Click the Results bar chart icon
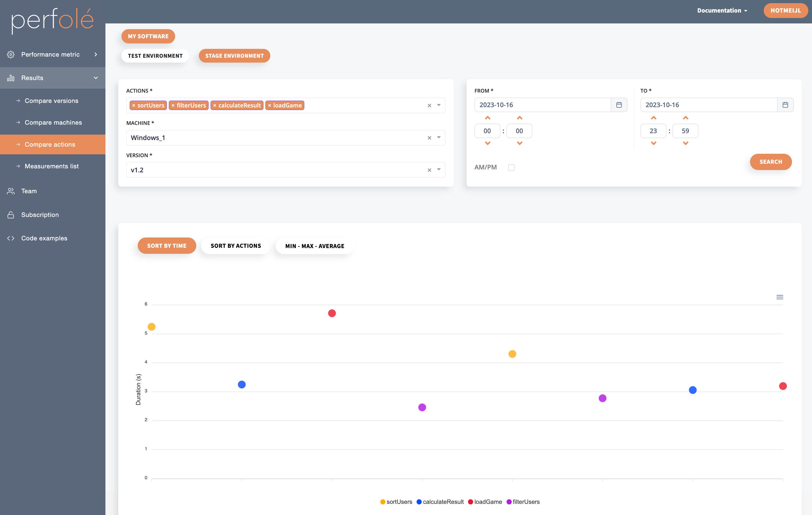The height and width of the screenshot is (515, 812). click(x=11, y=78)
